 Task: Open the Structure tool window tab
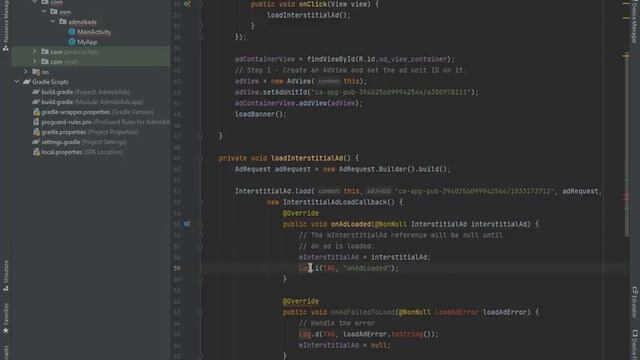pos(6,276)
